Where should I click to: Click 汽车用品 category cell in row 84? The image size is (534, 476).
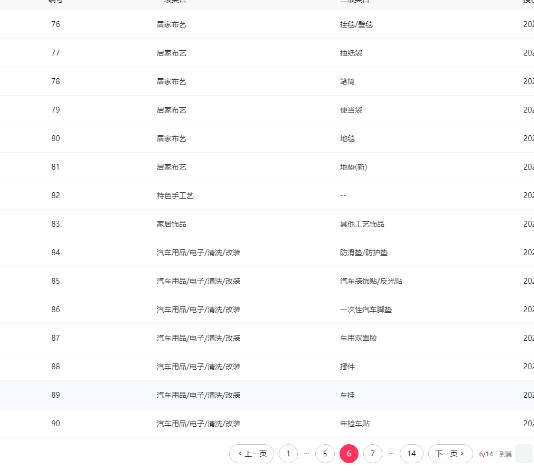pos(198,253)
